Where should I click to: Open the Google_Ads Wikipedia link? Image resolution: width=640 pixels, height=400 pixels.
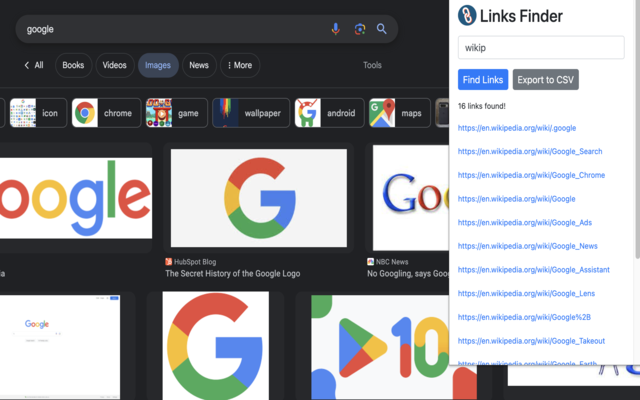[524, 222]
